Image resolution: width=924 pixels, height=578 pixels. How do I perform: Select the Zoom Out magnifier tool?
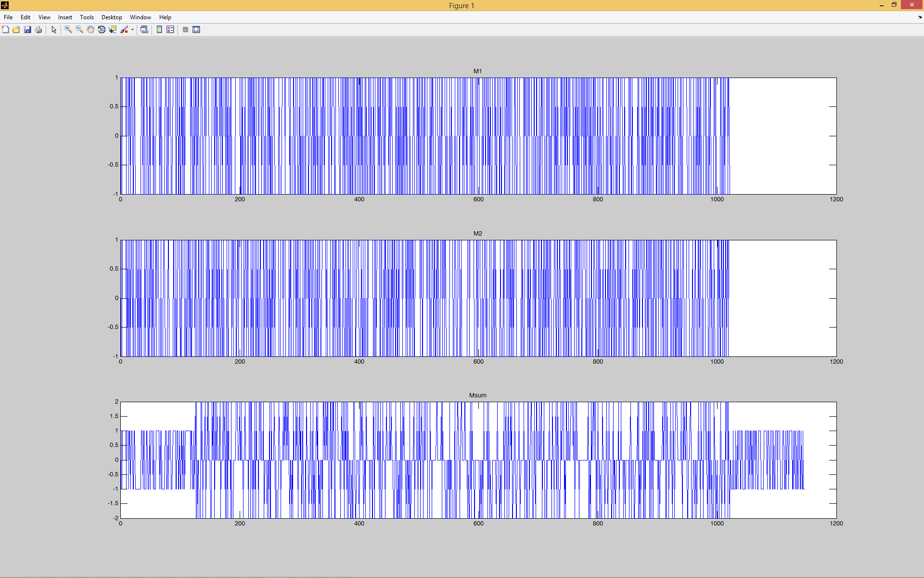tap(79, 30)
